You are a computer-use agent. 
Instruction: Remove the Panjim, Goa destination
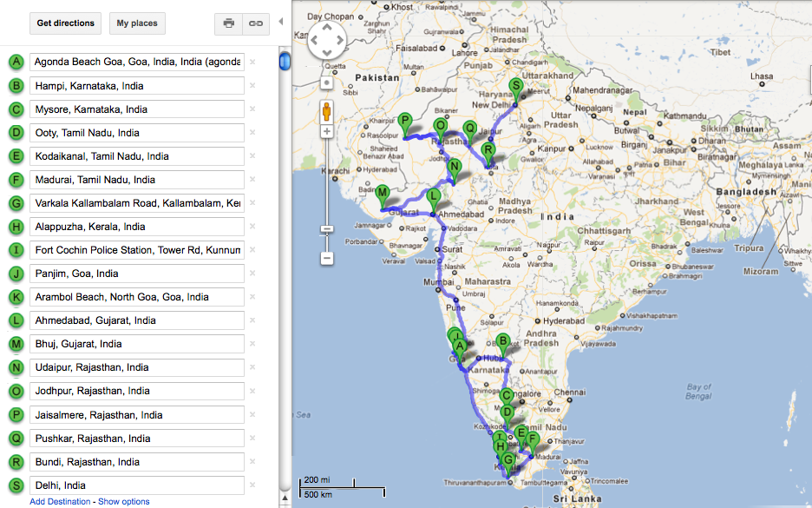click(252, 274)
